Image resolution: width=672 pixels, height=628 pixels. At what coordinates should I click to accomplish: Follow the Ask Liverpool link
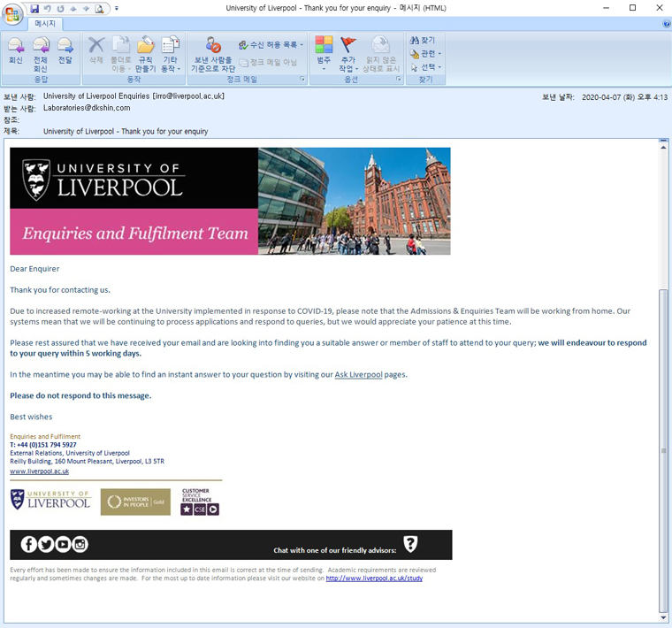(x=358, y=375)
